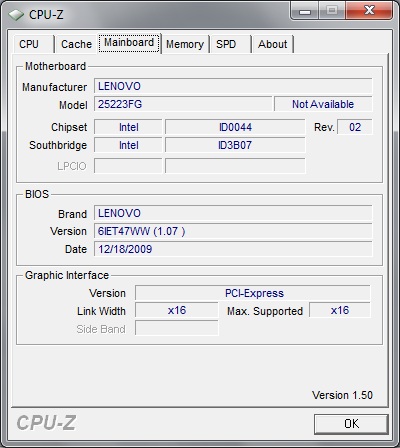
Task: Click the Rev. value 02
Action: 355,127
